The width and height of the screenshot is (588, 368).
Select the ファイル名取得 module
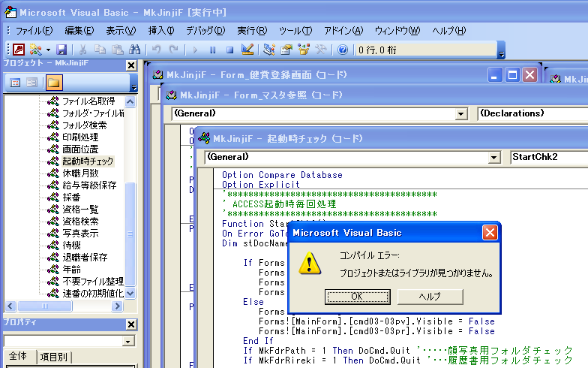88,101
